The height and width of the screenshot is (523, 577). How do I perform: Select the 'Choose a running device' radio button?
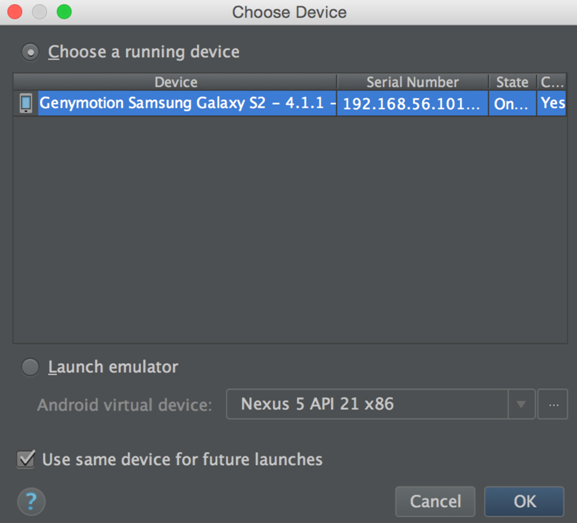30,52
